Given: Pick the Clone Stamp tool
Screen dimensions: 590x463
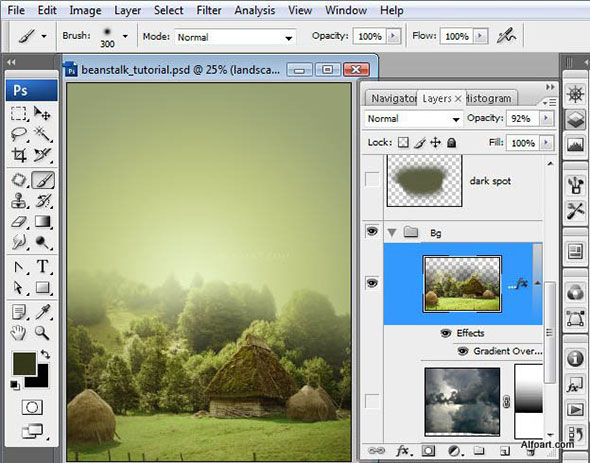Looking at the screenshot, I should (x=19, y=201).
